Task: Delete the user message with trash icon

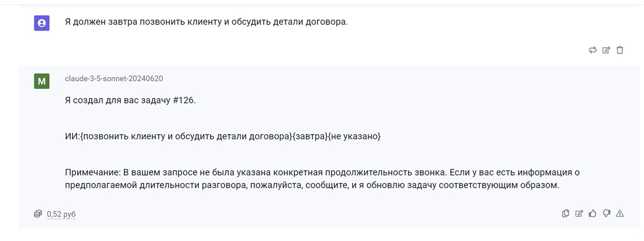Action: tap(620, 50)
